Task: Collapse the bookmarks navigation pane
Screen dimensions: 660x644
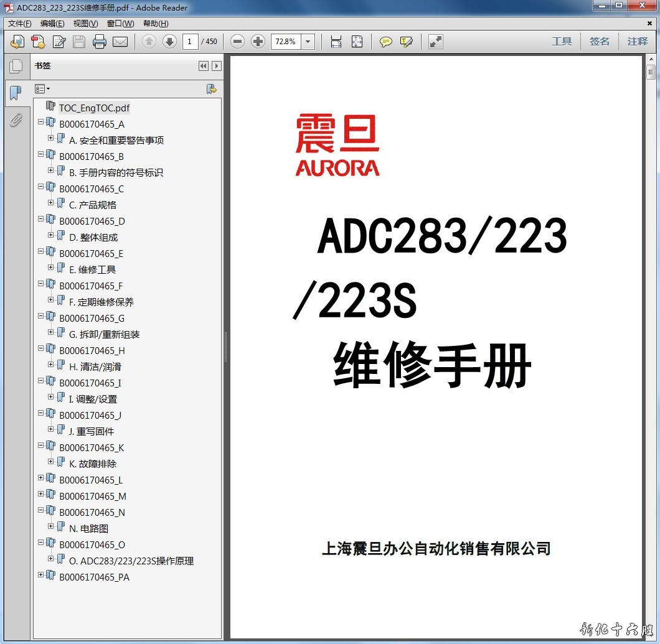Action: pos(203,66)
